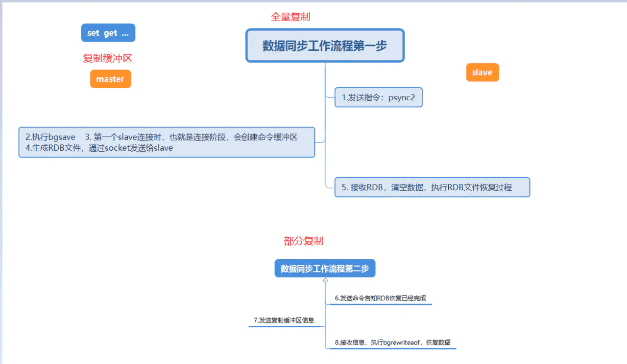The image size is (627, 364).
Task: Click the 5.接收RDB 清空数据 node
Action: (432, 187)
